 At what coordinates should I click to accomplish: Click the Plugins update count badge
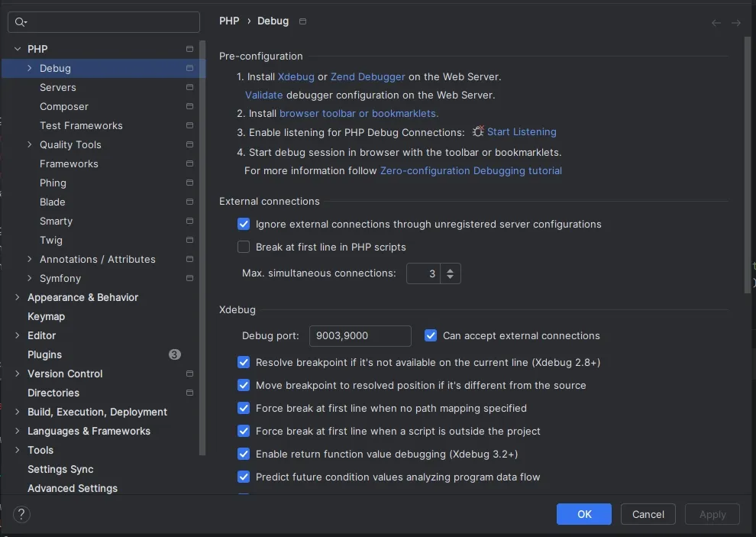point(175,354)
